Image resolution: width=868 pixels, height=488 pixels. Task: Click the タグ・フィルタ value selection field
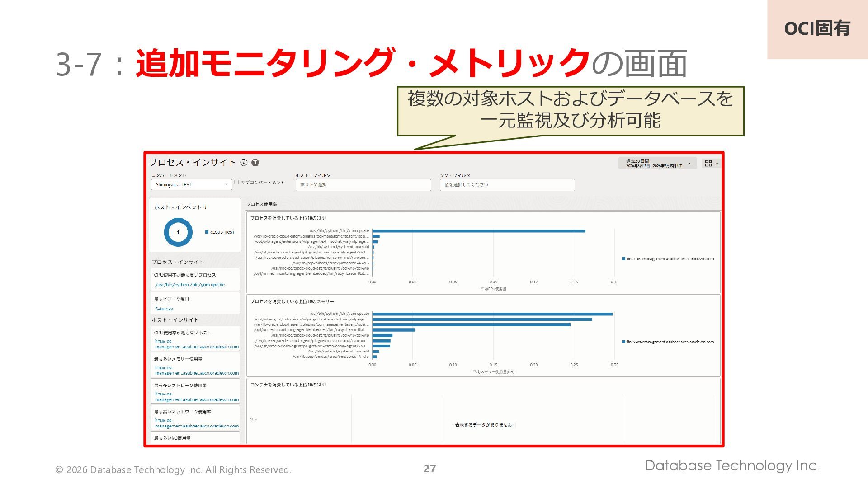tap(507, 185)
